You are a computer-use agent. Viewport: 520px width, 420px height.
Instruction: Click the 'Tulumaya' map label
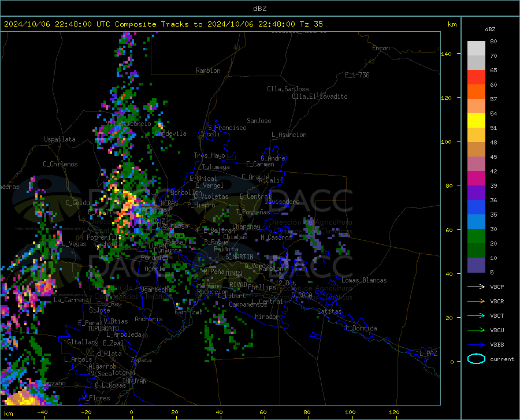(x=216, y=167)
